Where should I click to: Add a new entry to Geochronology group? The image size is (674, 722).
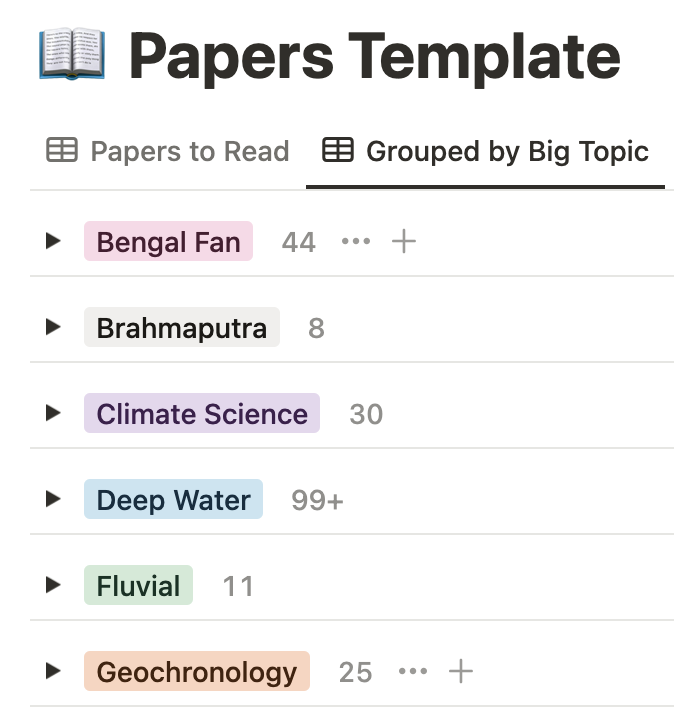[x=461, y=671]
